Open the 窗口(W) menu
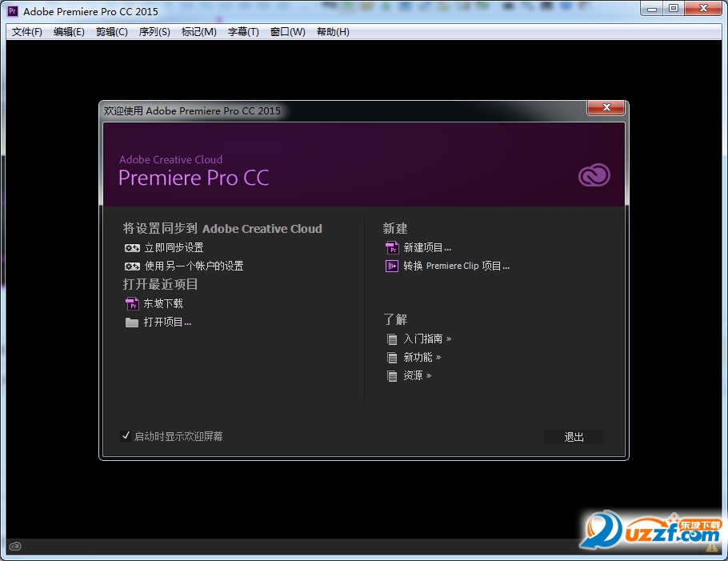This screenshot has height=561, width=728. pyautogui.click(x=288, y=31)
